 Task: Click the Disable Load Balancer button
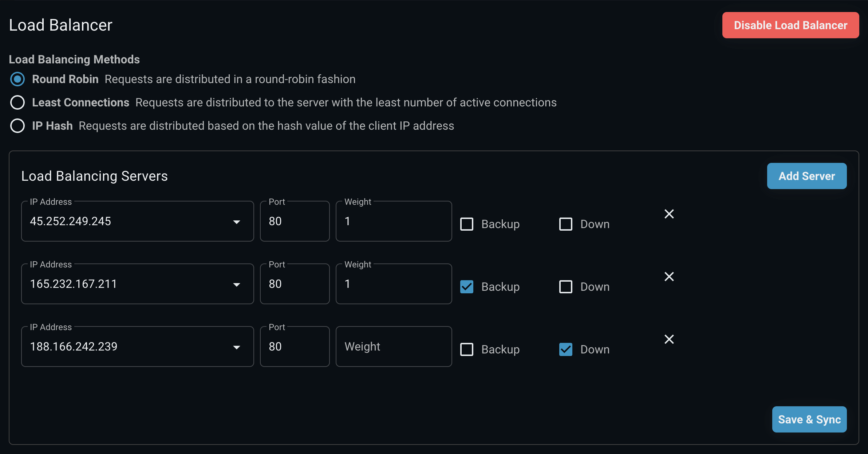pyautogui.click(x=790, y=25)
